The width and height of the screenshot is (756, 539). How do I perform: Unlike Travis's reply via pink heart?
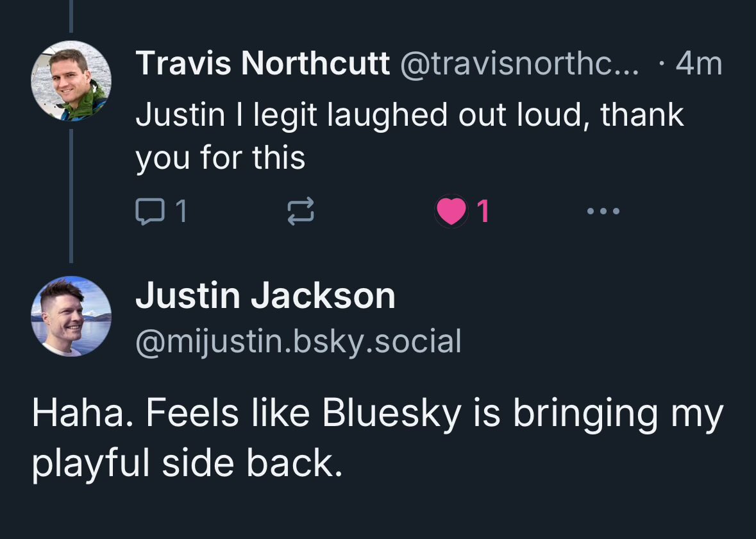[451, 211]
